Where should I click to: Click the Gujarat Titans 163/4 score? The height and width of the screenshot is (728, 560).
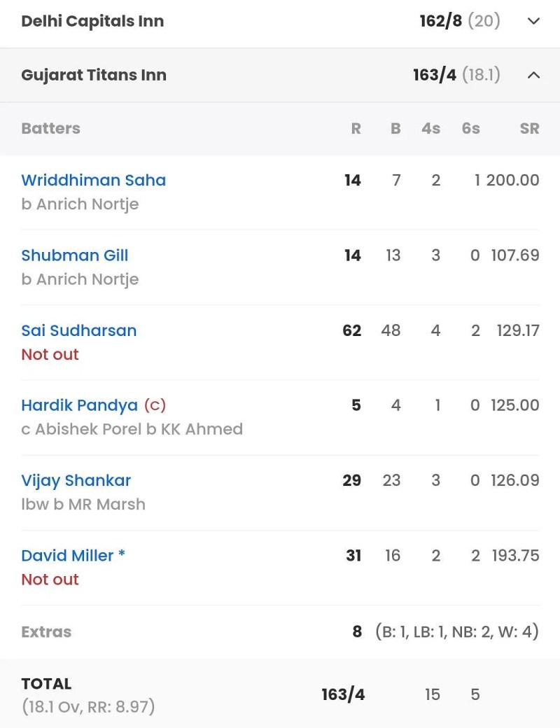point(435,75)
